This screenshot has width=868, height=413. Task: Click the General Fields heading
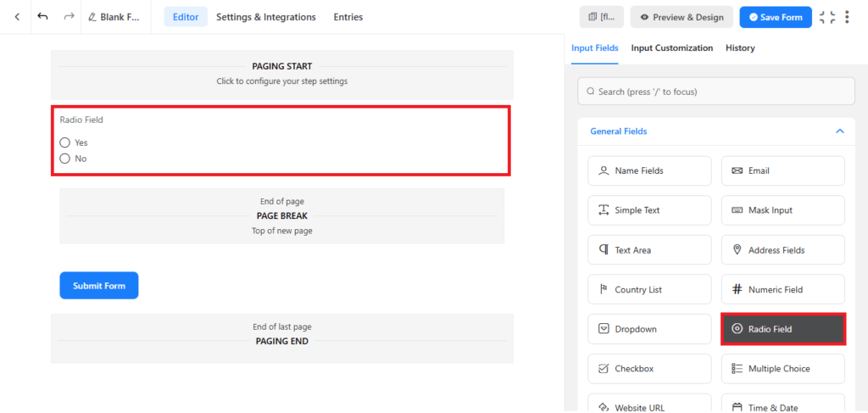pos(618,131)
